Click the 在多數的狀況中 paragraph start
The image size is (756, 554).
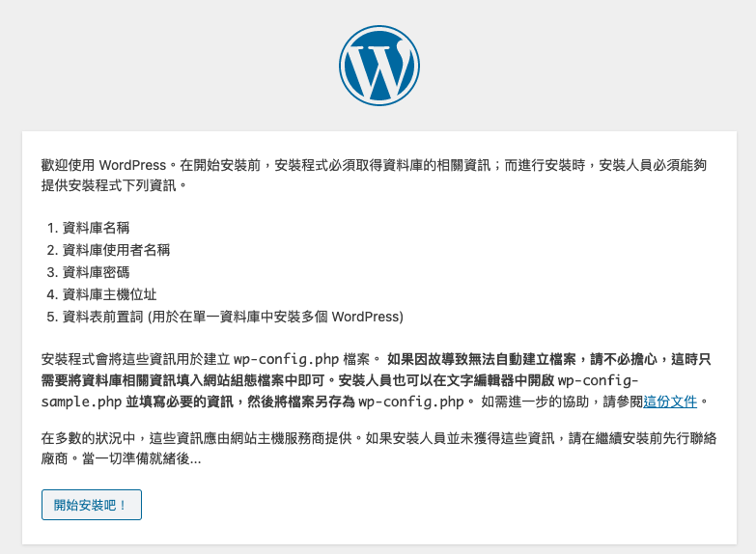tap(88, 438)
